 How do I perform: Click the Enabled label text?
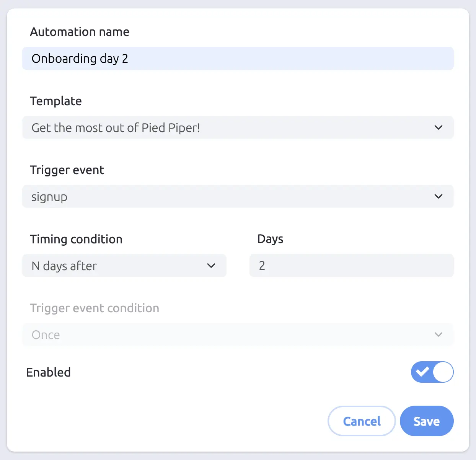tap(49, 372)
